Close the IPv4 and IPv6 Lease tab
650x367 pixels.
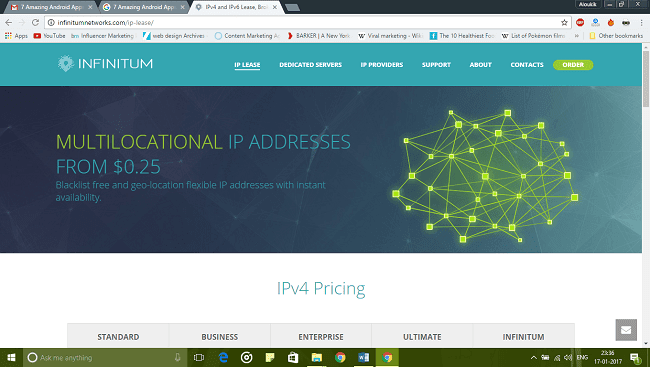(274, 7)
